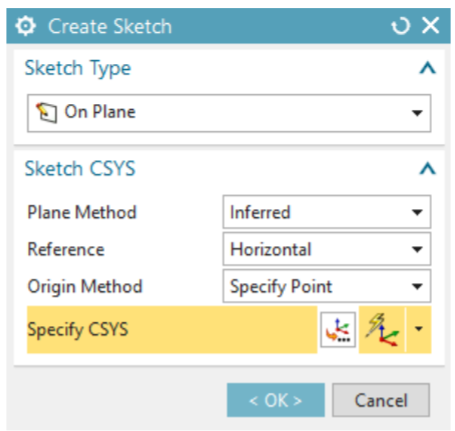
Task: Click the On Plane sketch icon
Action: coord(46,113)
